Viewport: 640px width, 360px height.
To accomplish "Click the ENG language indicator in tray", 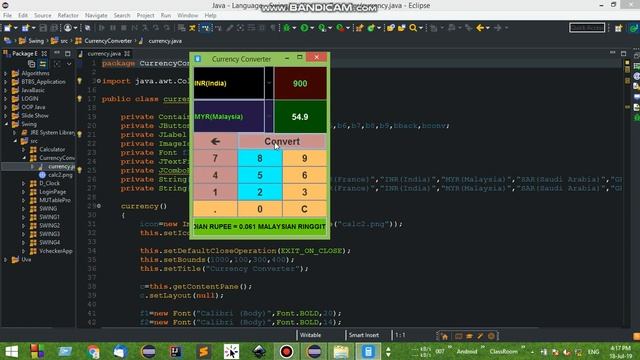I will tap(593, 351).
